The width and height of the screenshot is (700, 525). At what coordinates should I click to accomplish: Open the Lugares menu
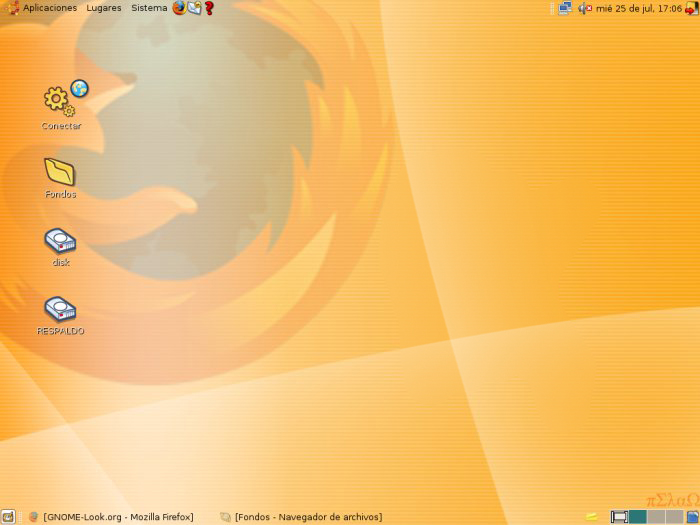point(104,8)
